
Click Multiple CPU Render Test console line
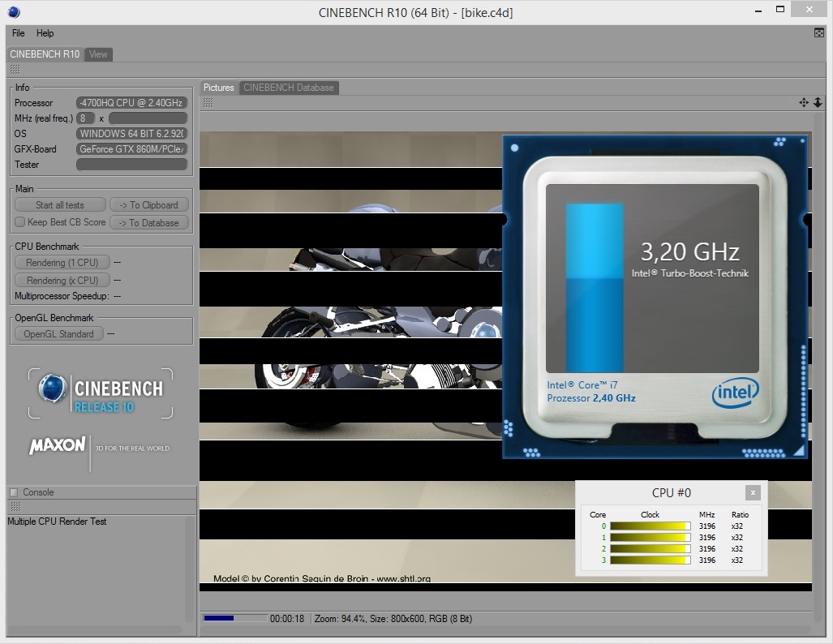pos(57,522)
